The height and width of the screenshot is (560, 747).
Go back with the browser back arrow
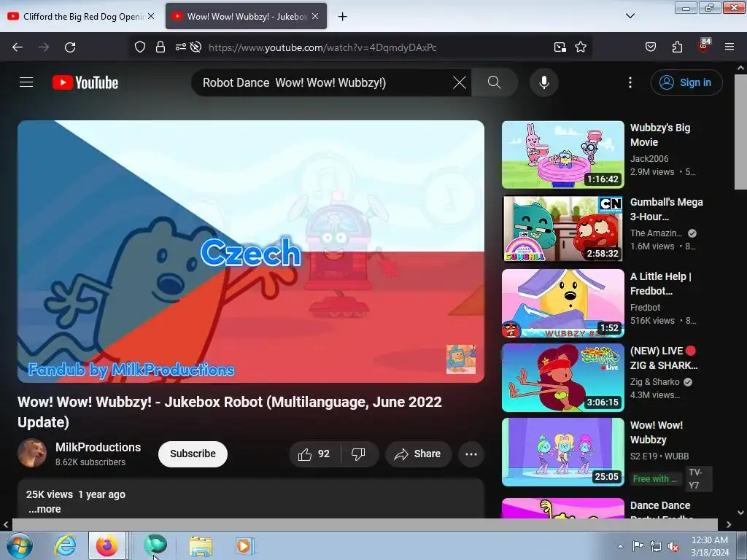click(x=18, y=47)
